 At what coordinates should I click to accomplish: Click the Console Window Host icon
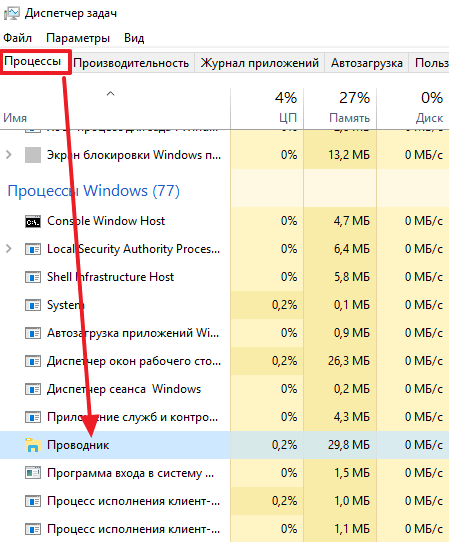pos(33,222)
